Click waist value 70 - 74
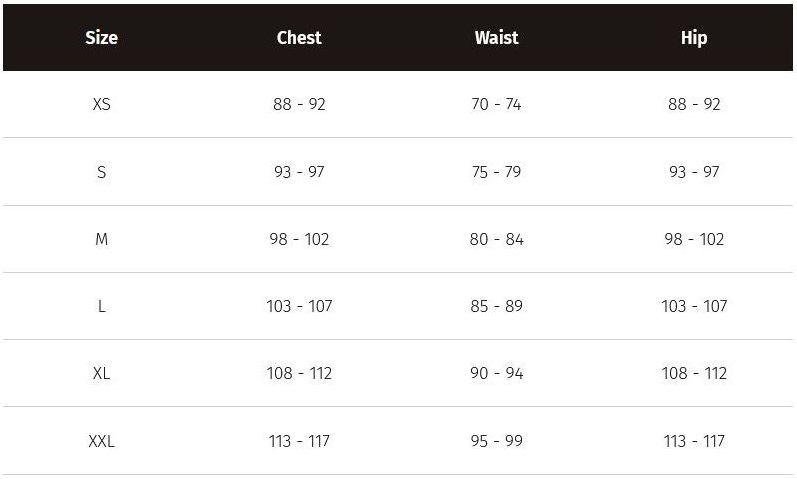The height and width of the screenshot is (479, 797). point(497,104)
